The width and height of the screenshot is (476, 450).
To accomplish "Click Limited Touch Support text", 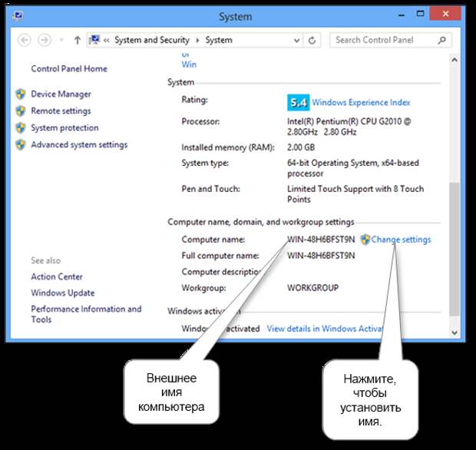I will point(355,194).
